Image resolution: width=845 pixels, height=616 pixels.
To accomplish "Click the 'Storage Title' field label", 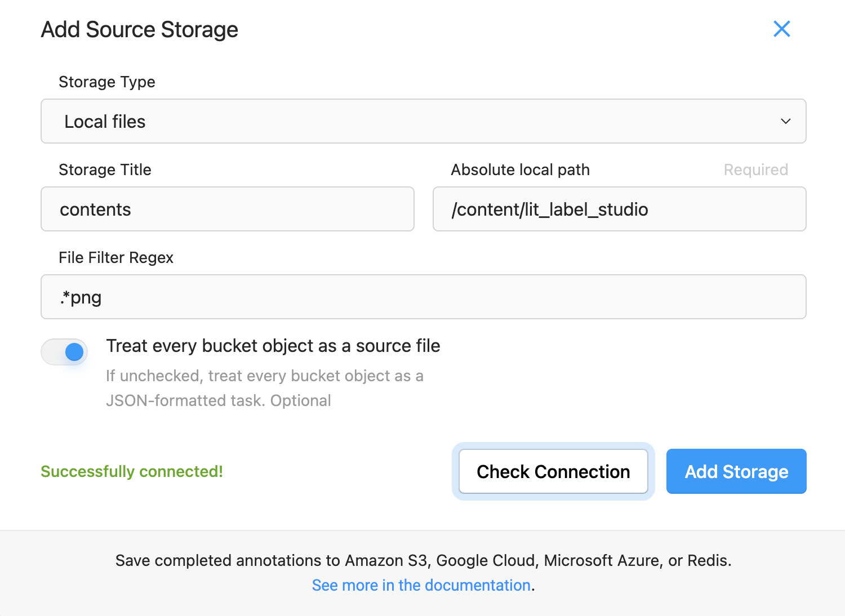I will 105,169.
